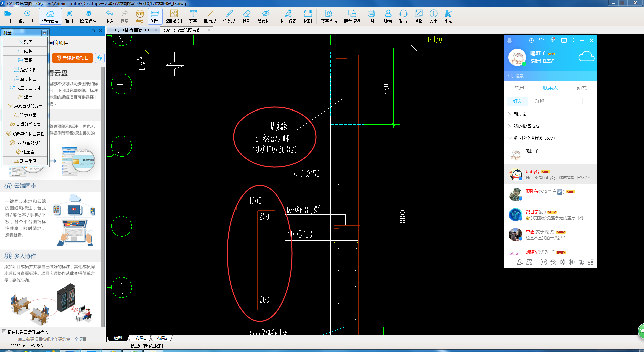The width and height of the screenshot is (644, 352).
Task: Toggle 记住快看云盘开启状态 checkbox
Action: [4, 332]
